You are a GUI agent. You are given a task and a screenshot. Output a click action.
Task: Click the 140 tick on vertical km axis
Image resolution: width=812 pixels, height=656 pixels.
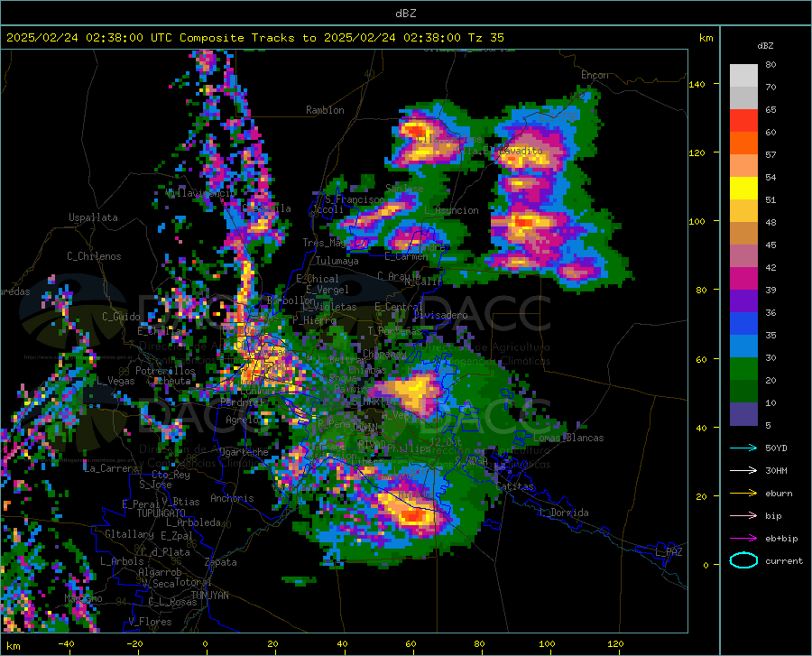click(697, 84)
